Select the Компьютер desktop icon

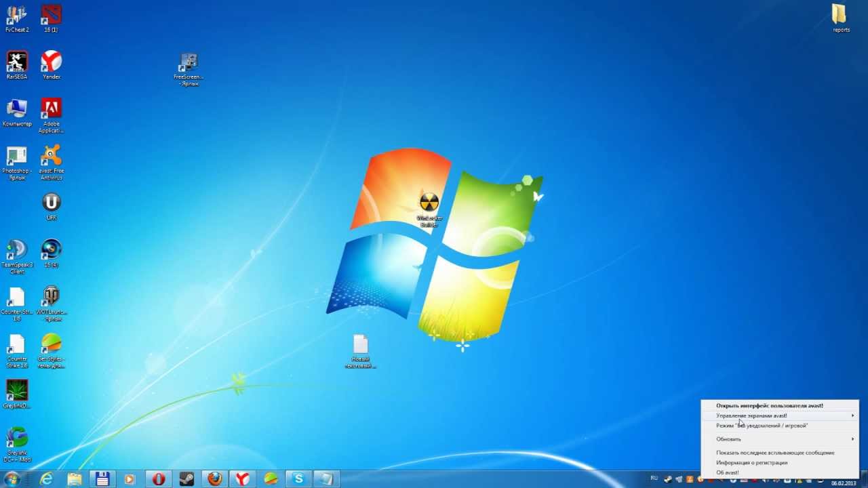tap(17, 113)
